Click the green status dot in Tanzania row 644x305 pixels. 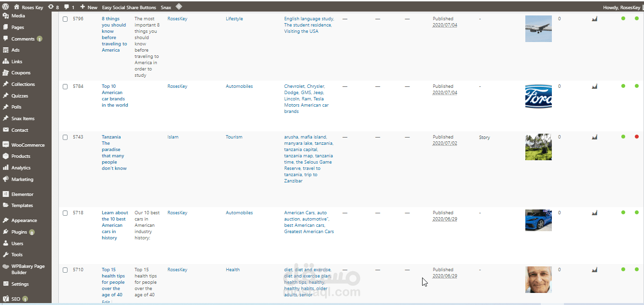click(623, 137)
